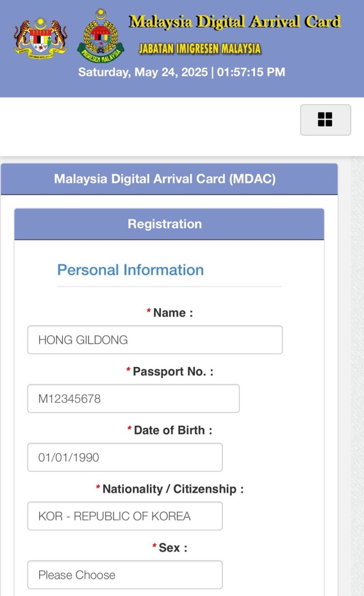The width and height of the screenshot is (364, 596).
Task: Click the Imigresen Malaysia emblem logo
Action: pyautogui.click(x=101, y=36)
